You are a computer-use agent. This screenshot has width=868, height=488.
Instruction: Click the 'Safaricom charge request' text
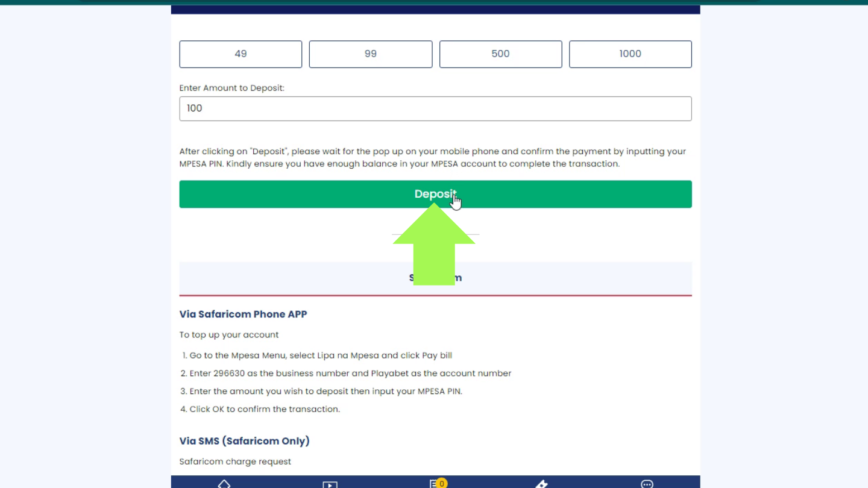point(235,461)
